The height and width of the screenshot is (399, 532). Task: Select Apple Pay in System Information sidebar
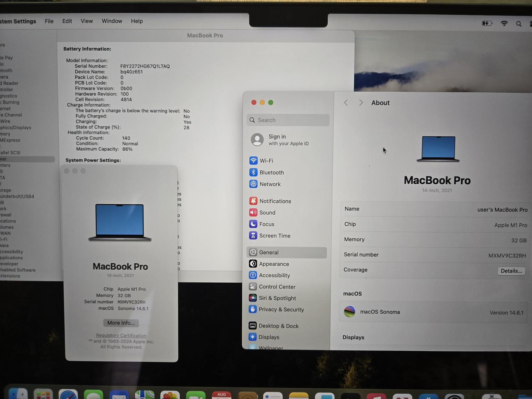6,58
